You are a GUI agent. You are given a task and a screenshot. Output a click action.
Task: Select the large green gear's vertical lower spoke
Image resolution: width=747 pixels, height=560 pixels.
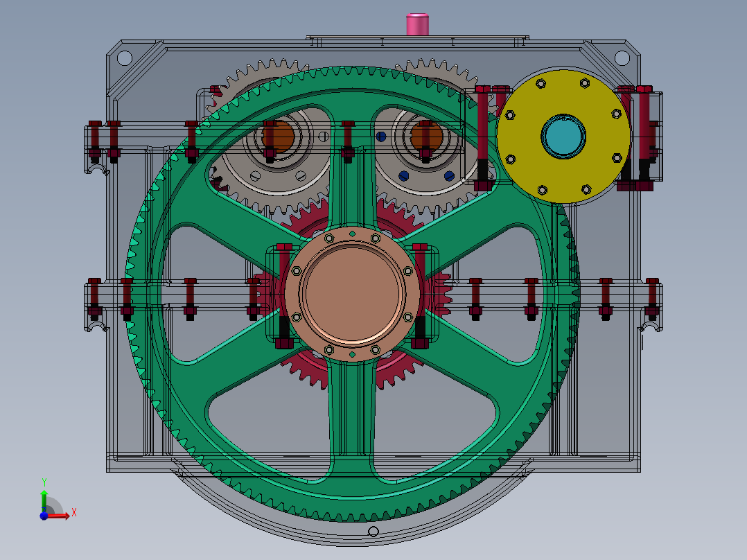tap(351, 412)
